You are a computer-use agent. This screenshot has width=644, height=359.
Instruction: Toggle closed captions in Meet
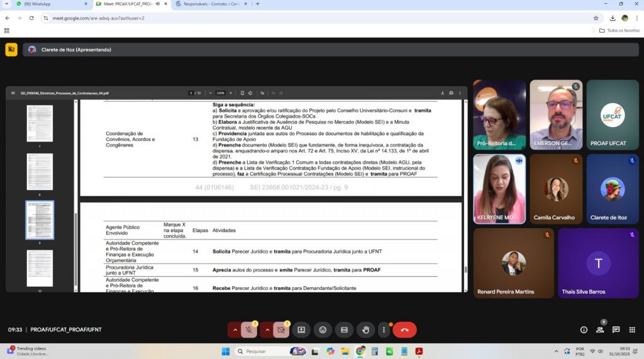344,329
